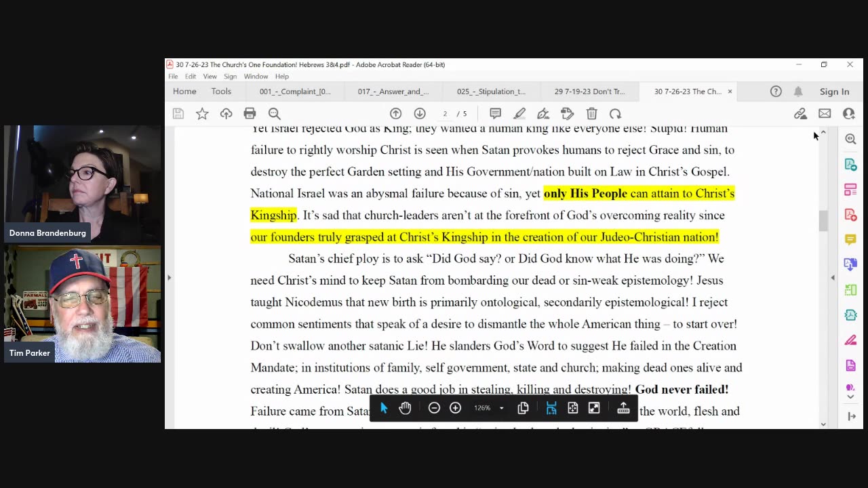868x488 pixels.
Task: Click the upload to cloud icon
Action: (x=226, y=114)
